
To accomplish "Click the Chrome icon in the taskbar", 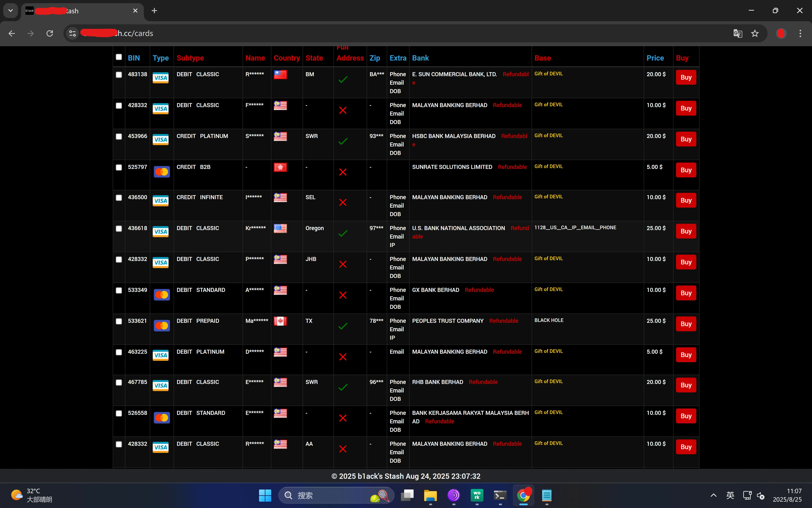I will 523,495.
